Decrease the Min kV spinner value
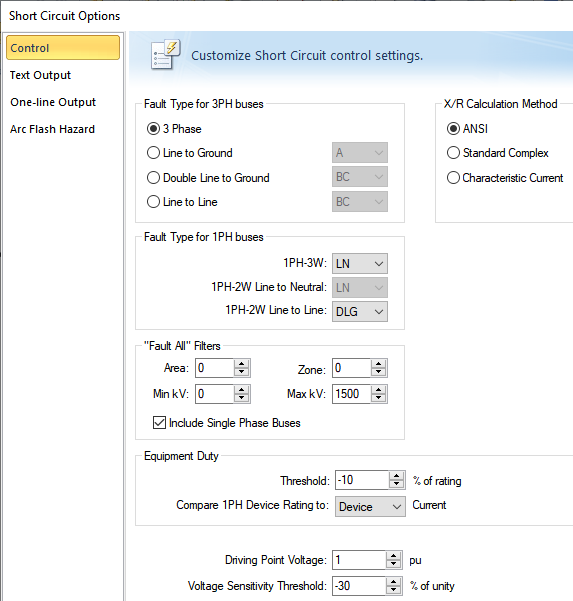Image resolution: width=573 pixels, height=601 pixels. (241, 398)
